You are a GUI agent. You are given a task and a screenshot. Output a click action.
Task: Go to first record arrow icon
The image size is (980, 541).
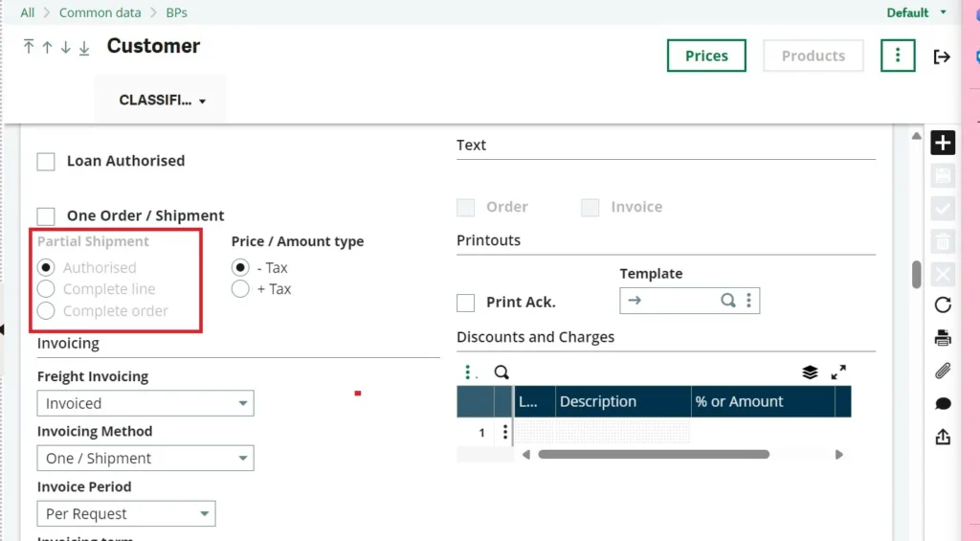click(x=28, y=47)
